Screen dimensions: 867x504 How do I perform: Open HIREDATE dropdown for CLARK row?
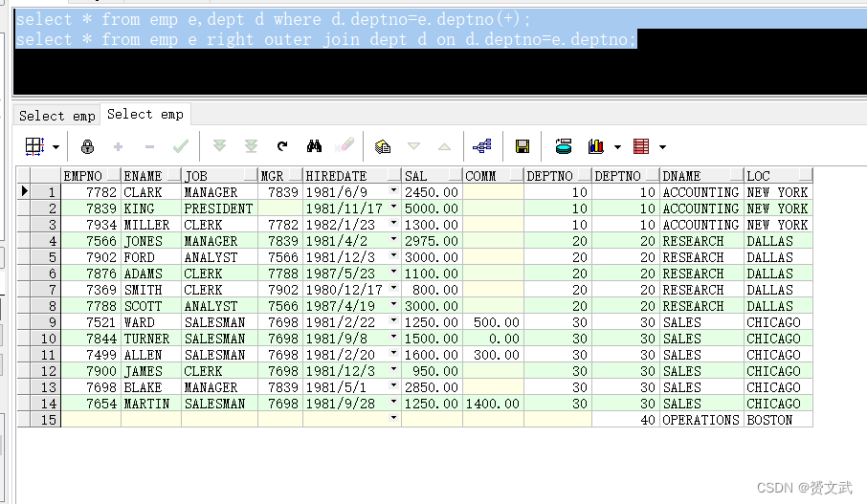(393, 190)
